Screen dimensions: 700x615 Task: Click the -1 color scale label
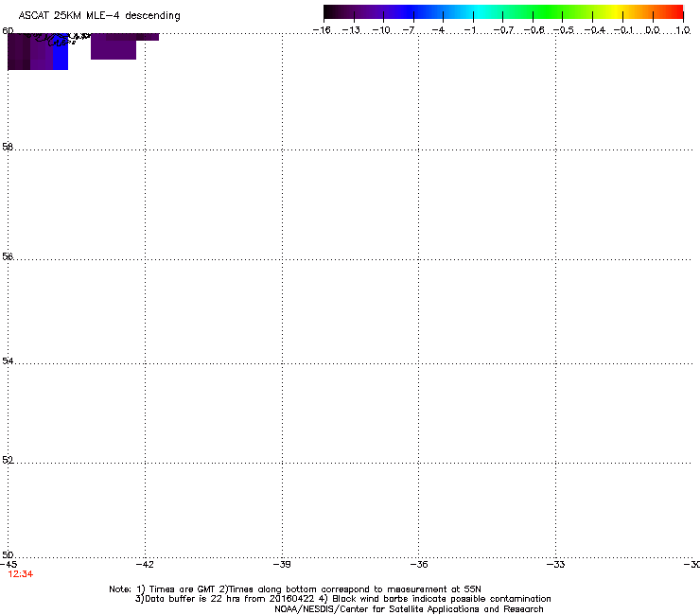tap(469, 30)
